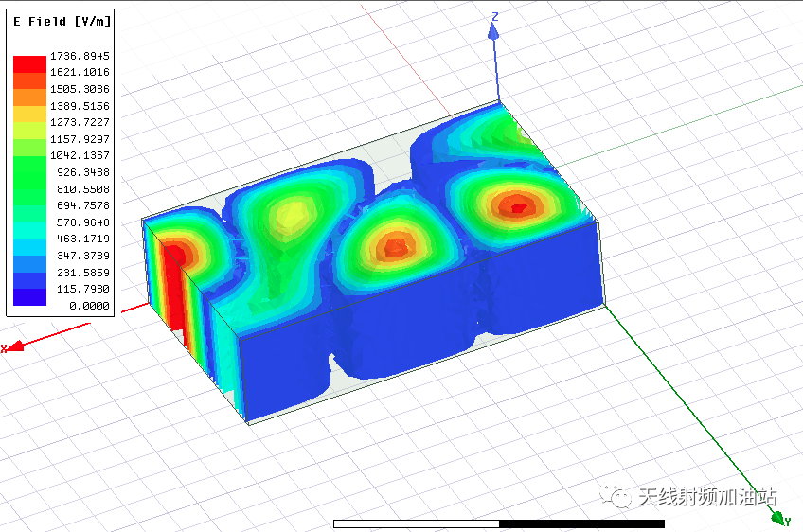Screen dimensions: 803x532
Task: Select the 926.3438 legend value
Action: click(83, 172)
